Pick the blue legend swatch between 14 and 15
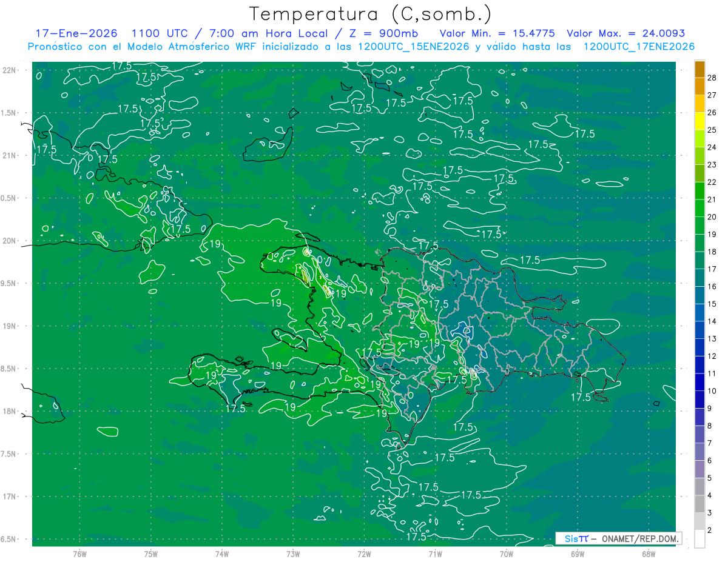 click(x=699, y=312)
